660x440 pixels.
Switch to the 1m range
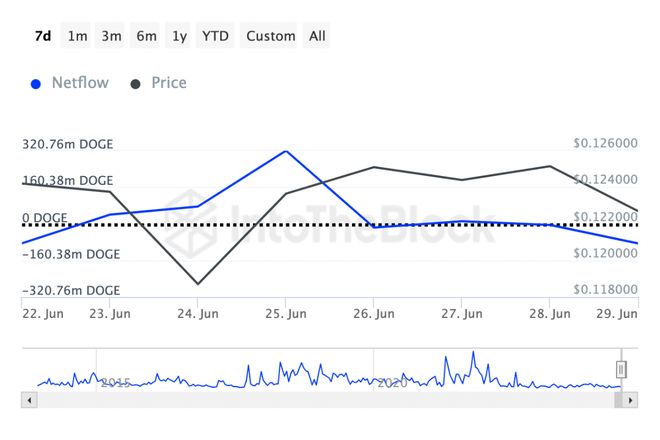pos(77,36)
